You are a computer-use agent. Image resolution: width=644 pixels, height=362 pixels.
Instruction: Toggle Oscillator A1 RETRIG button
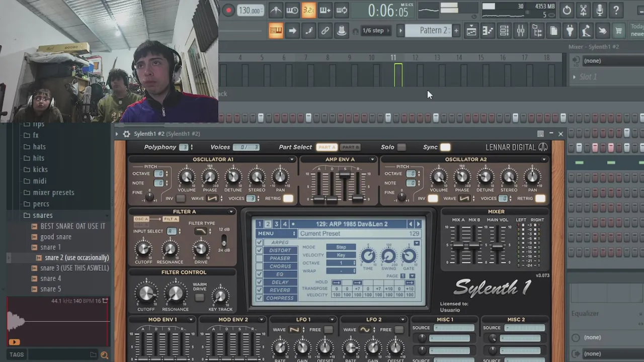[288, 198]
